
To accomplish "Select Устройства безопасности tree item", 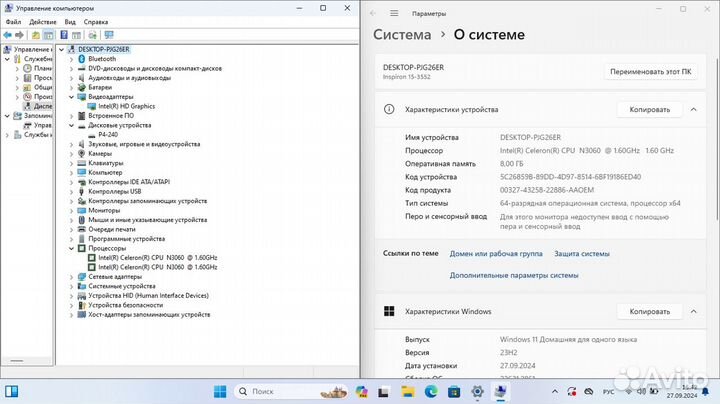I will coord(125,305).
